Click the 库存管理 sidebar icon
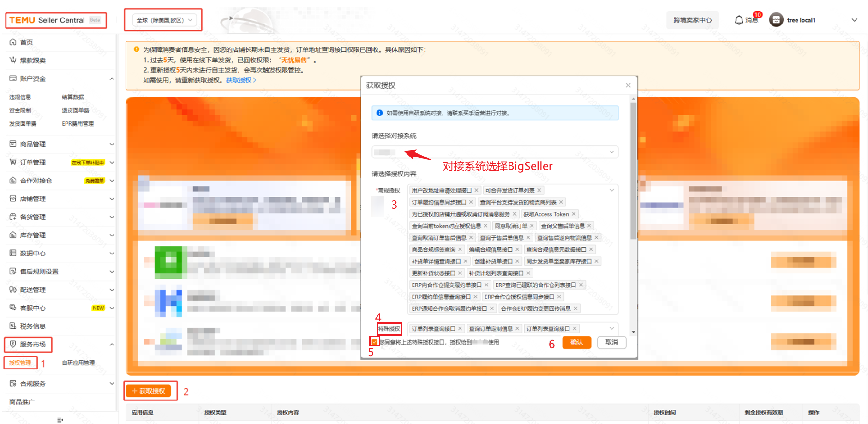 coord(13,235)
